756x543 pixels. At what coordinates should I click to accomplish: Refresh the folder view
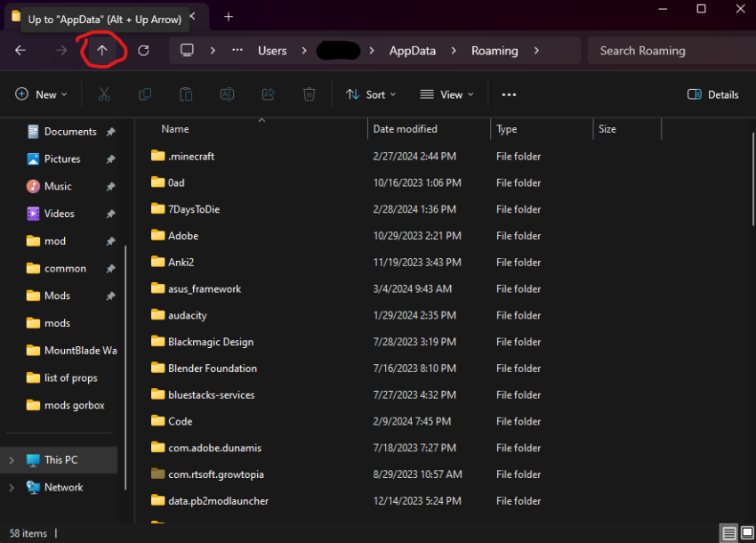point(143,51)
